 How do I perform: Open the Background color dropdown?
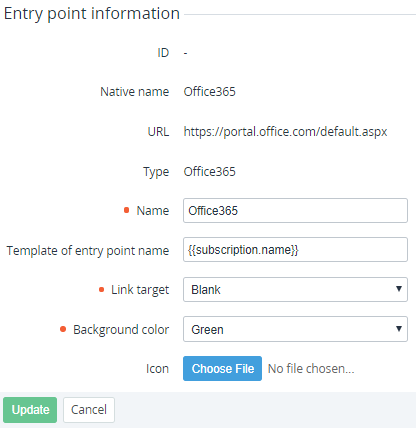click(295, 329)
